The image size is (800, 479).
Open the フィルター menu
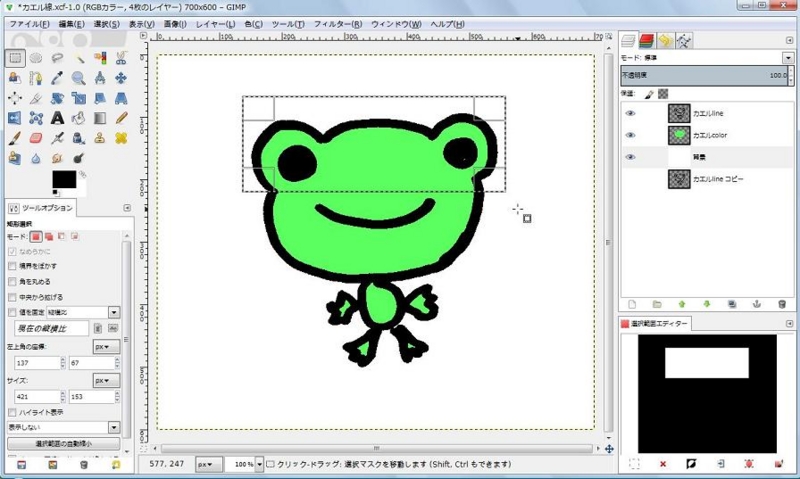click(x=338, y=24)
